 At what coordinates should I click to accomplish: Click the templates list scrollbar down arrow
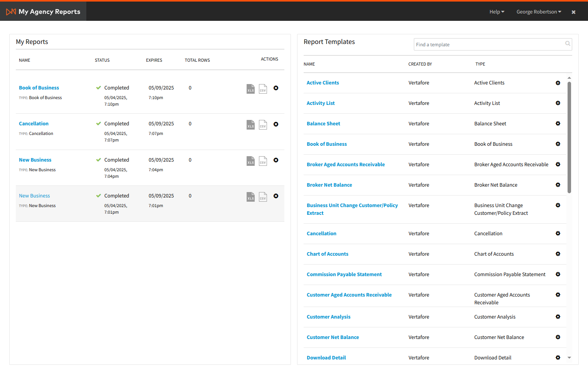point(569,358)
